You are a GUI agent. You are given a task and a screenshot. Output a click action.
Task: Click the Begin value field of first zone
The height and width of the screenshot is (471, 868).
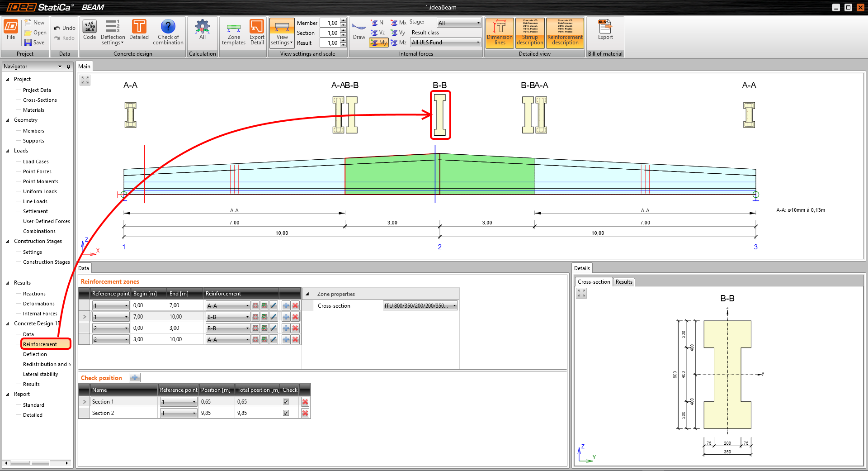point(149,306)
